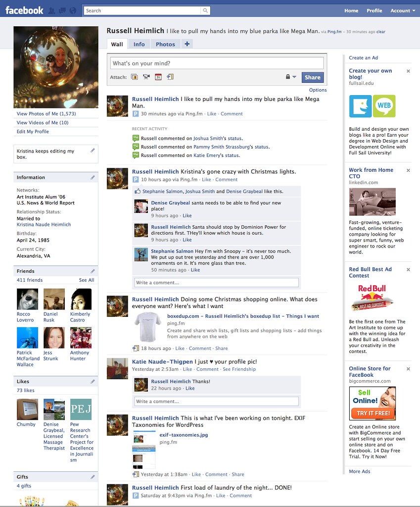Image resolution: width=420 pixels, height=507 pixels.
Task: Open the Account dropdown menu
Action: (x=403, y=11)
